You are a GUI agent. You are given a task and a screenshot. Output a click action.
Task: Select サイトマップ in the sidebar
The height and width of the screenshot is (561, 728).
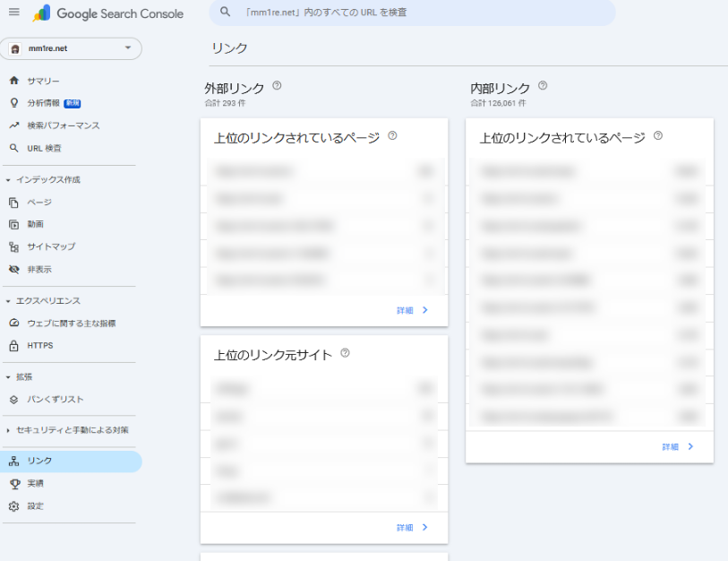tap(51, 246)
